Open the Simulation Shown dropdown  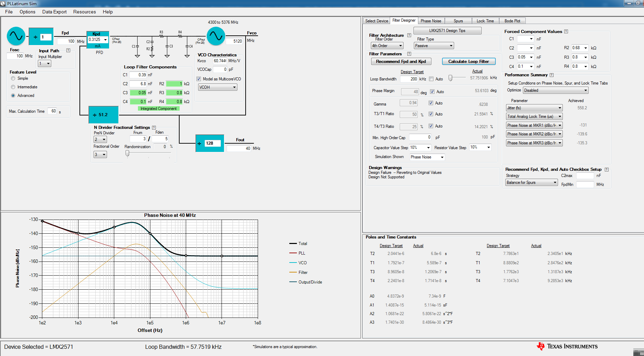coord(428,157)
